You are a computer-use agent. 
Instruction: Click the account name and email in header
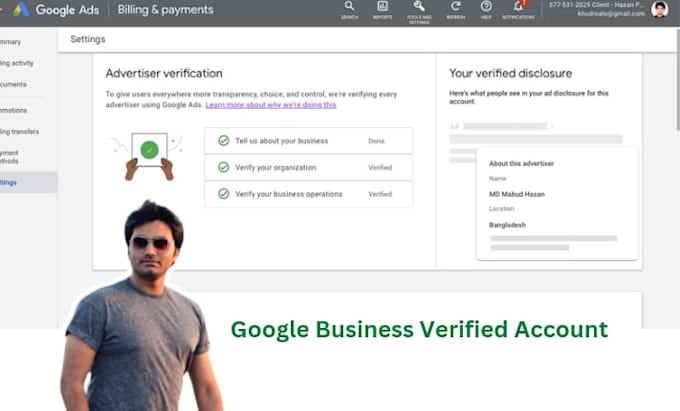point(596,10)
